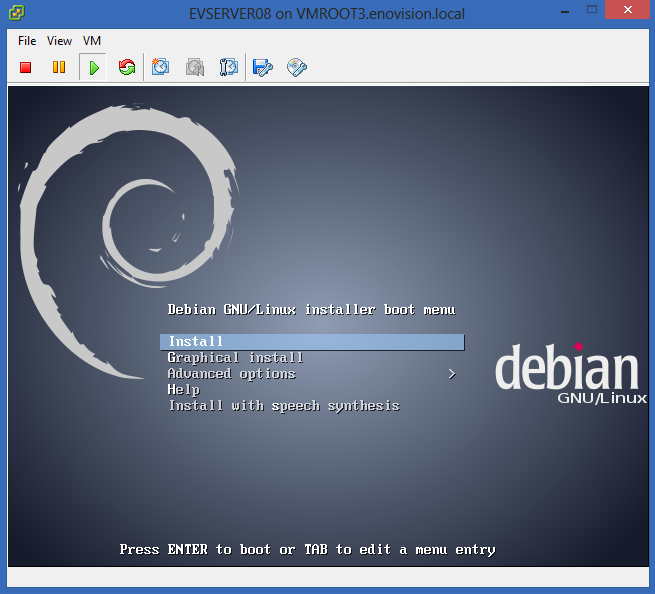Select the Help boot menu entry
The height and width of the screenshot is (594, 655).
[x=183, y=390]
